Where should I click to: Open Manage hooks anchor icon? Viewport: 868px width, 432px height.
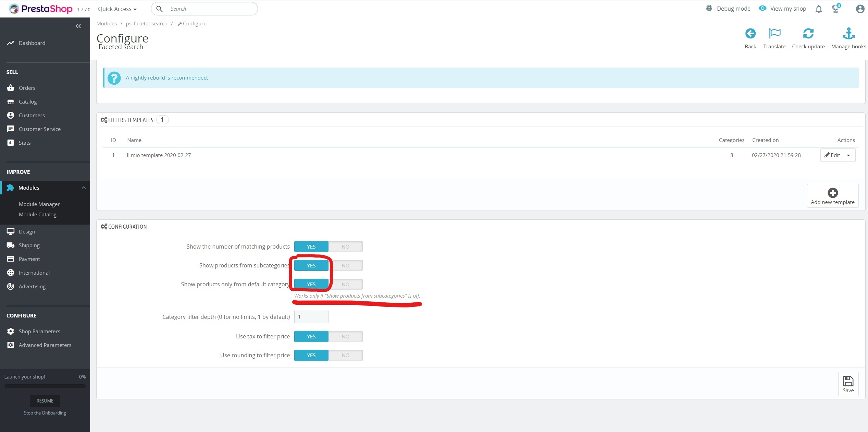[848, 34]
